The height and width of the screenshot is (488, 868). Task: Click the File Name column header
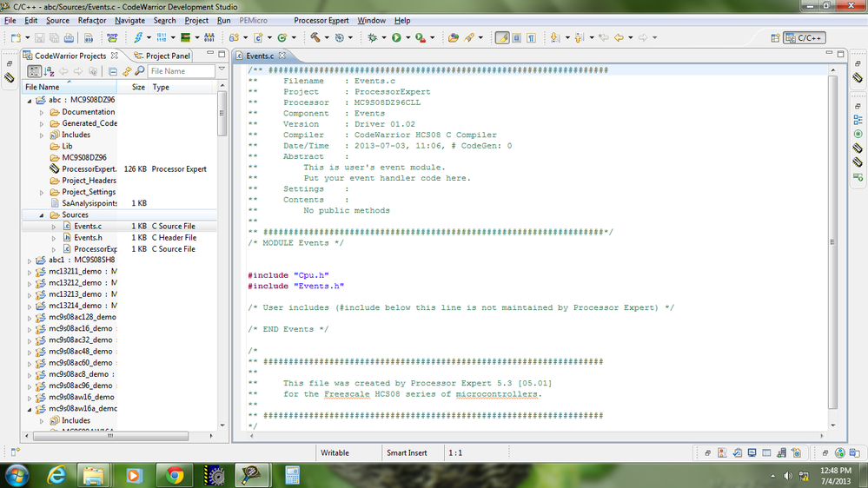(70, 87)
